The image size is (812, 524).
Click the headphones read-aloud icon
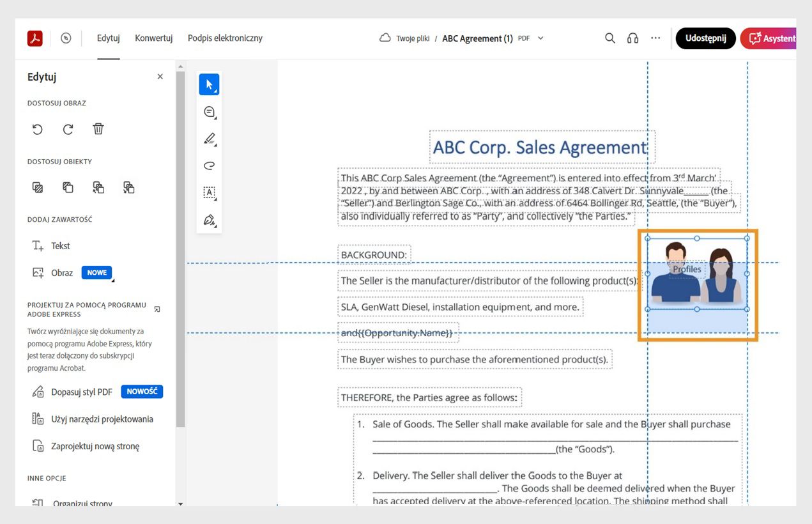632,38
